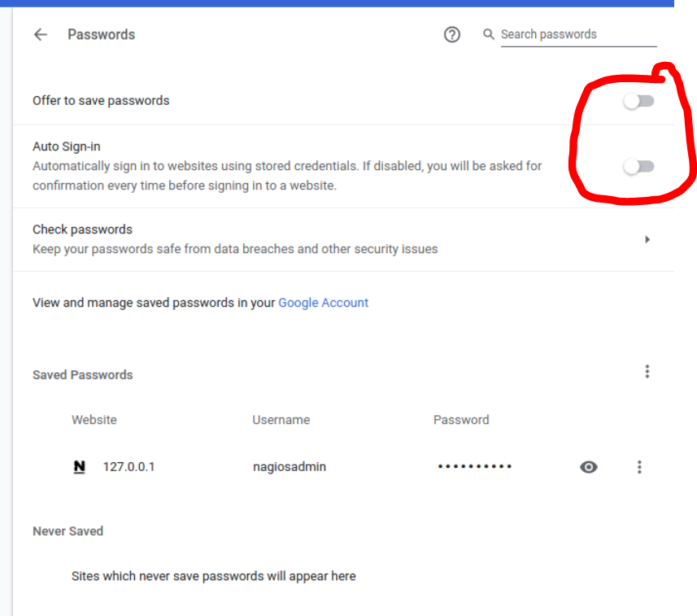This screenshot has width=697, height=616.
Task: Open Saved Passwords three-dot menu
Action: (x=647, y=372)
